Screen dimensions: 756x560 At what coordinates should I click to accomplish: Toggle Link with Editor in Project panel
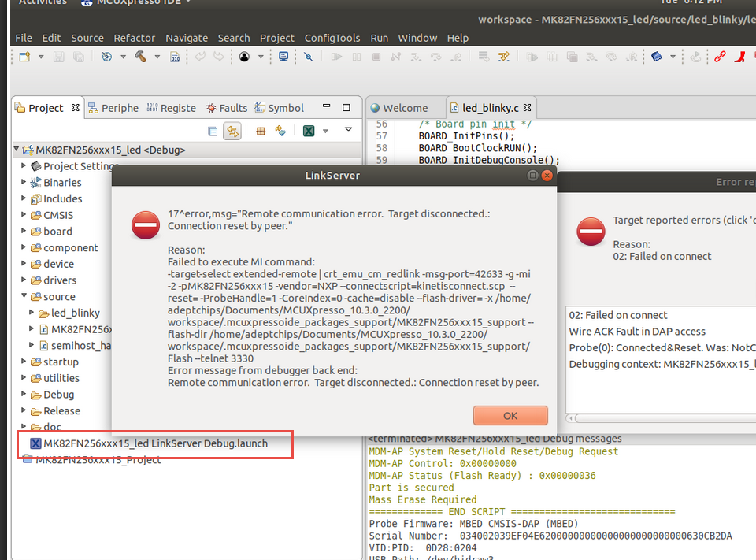pyautogui.click(x=232, y=132)
